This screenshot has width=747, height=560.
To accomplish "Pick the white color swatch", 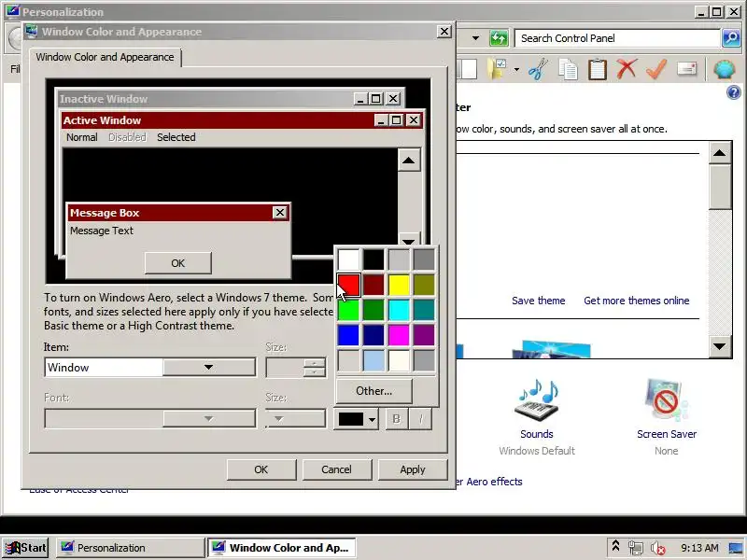I will click(x=348, y=259).
